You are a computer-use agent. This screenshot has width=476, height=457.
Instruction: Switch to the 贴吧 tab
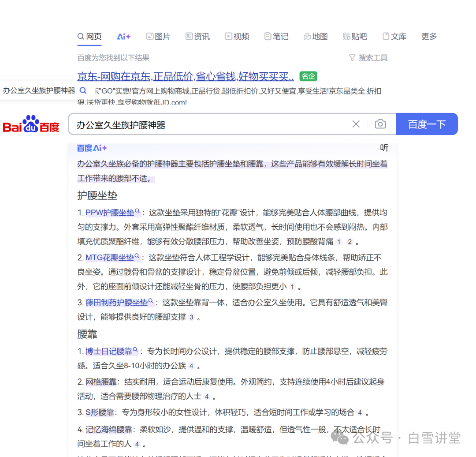(x=355, y=37)
